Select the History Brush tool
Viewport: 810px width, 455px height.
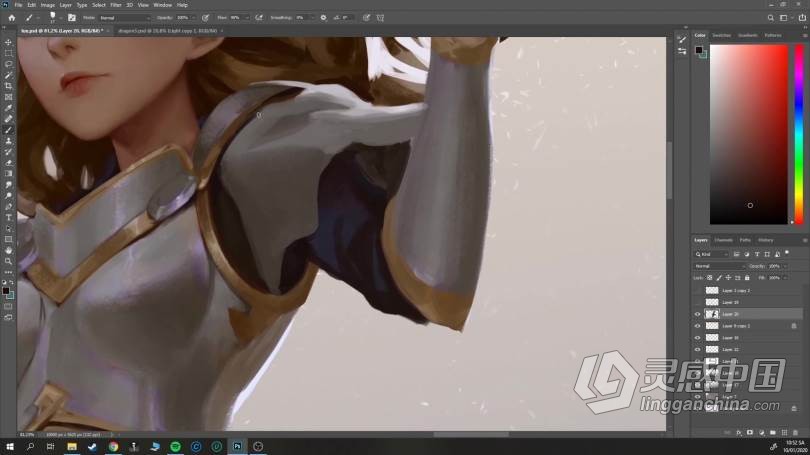tap(8, 152)
